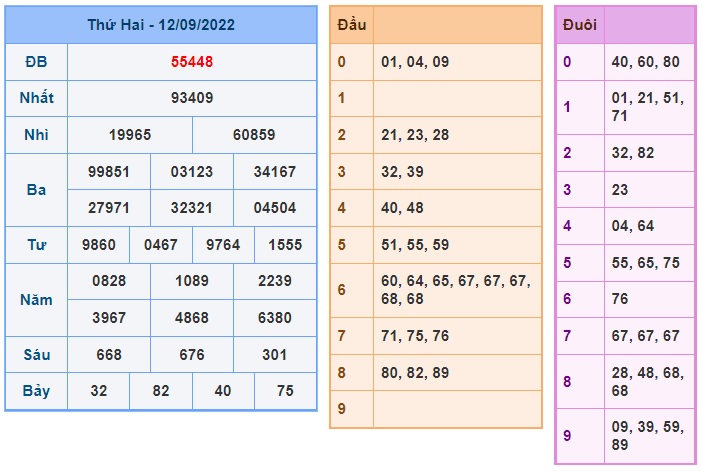Click sixth prize number 676
The image size is (702, 471).
[x=192, y=355]
